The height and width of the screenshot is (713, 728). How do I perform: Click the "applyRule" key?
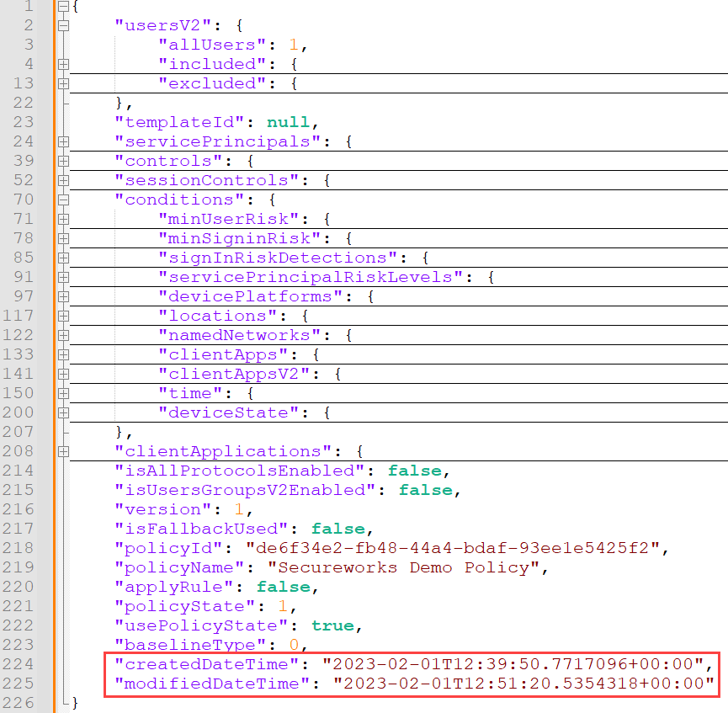tap(174, 587)
